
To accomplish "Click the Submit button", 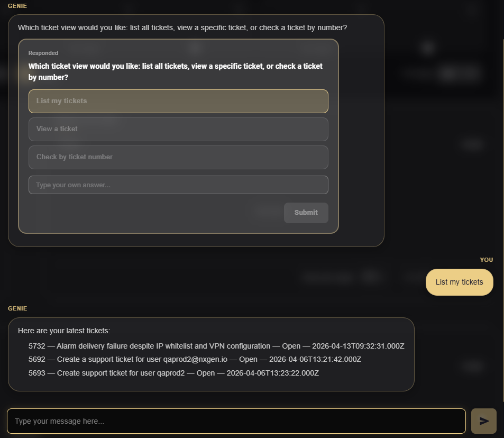I will coord(306,213).
